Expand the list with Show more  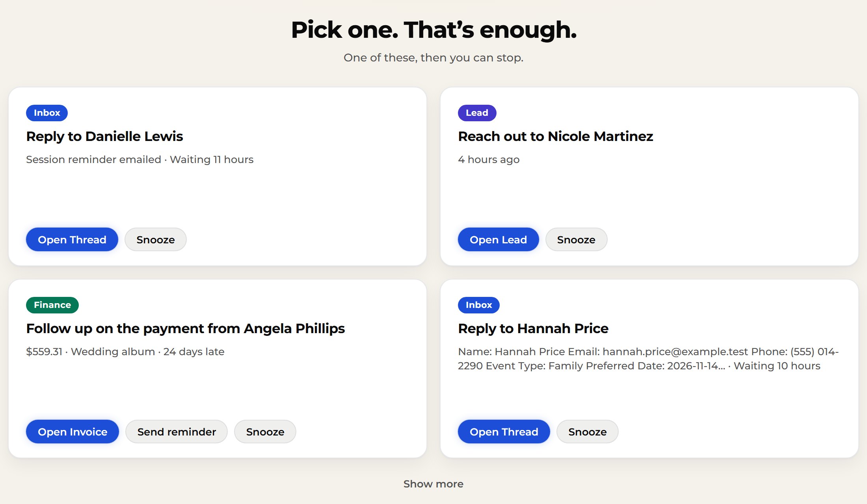433,484
